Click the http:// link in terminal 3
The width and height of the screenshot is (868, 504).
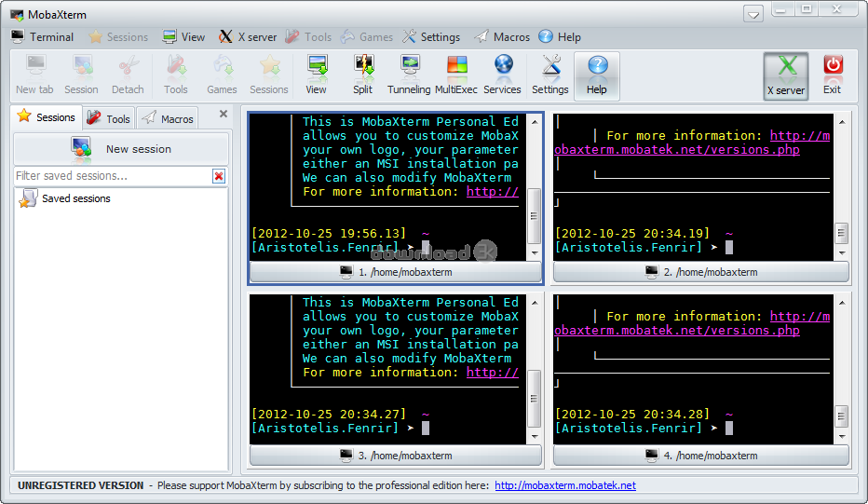(492, 373)
